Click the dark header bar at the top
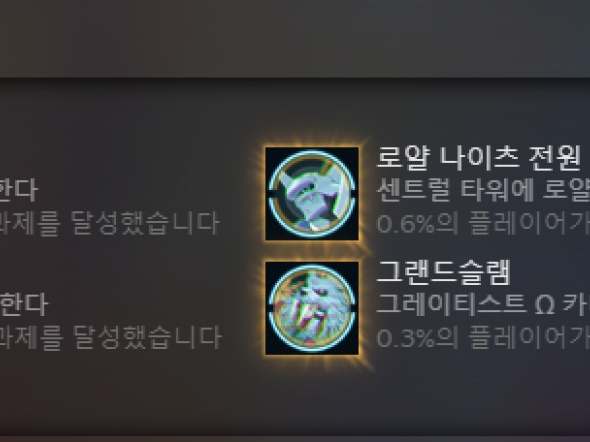Image resolution: width=590 pixels, height=442 pixels. point(295,38)
